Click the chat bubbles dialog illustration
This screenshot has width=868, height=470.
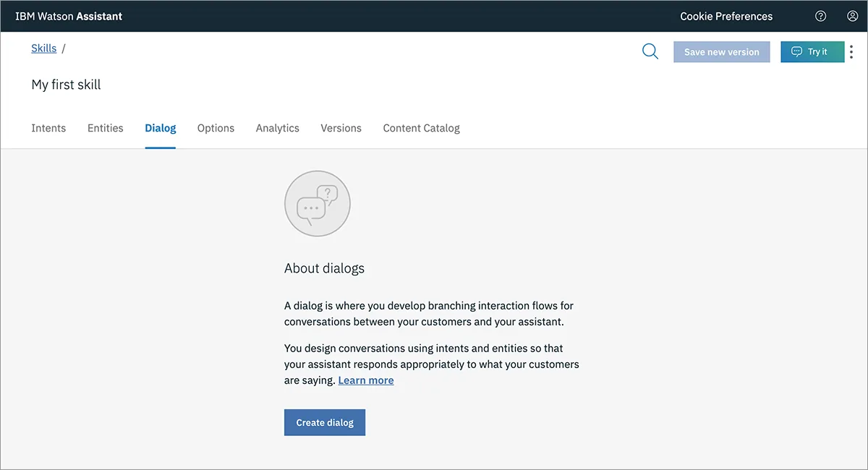click(318, 203)
